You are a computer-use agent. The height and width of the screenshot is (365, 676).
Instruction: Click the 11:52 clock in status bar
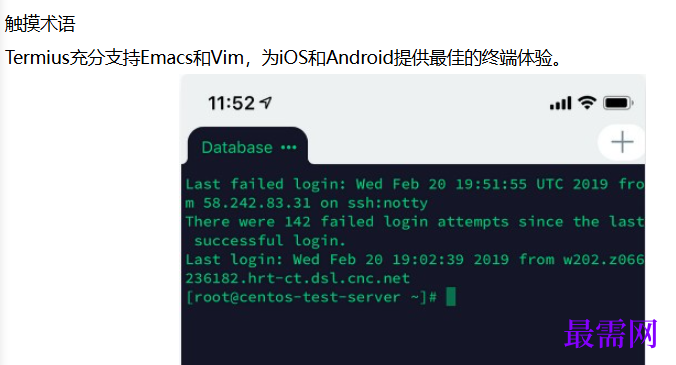click(232, 103)
